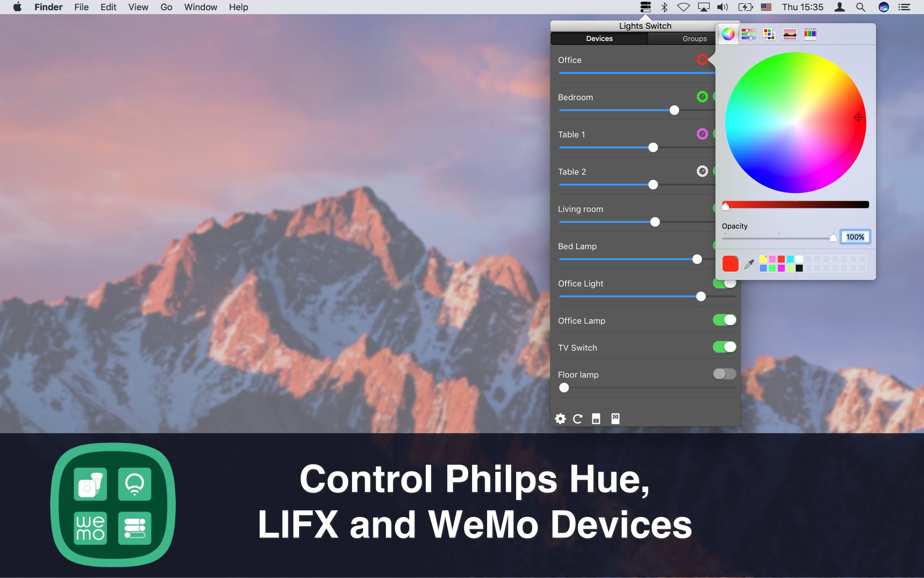This screenshot has height=578, width=924.
Task: Select the cyan saved color swatch
Action: tap(790, 259)
